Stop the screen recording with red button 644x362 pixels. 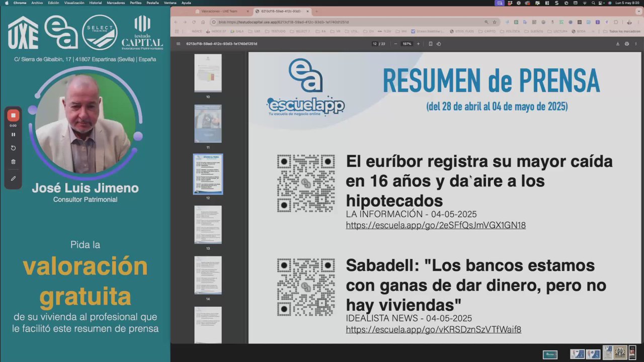[14, 116]
